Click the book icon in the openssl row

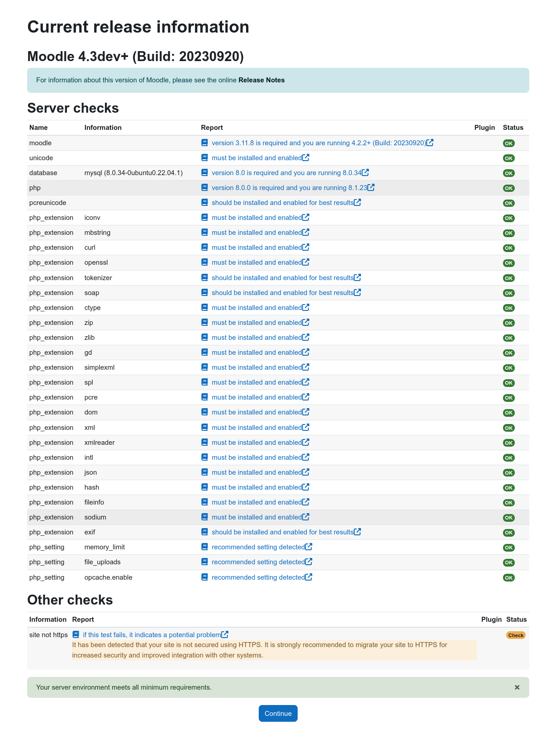coord(204,262)
